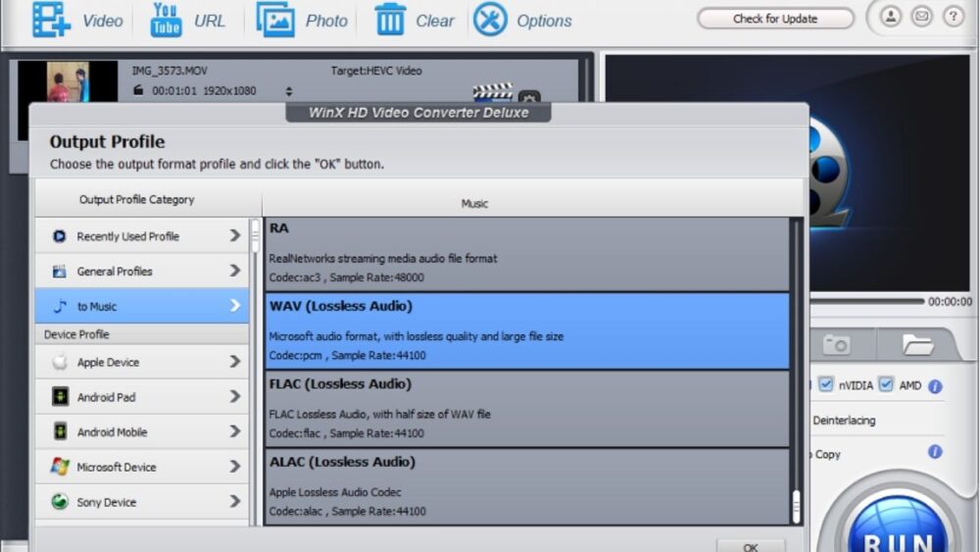This screenshot has width=980, height=552.
Task: Click the Android Pad icon
Action: coord(60,396)
